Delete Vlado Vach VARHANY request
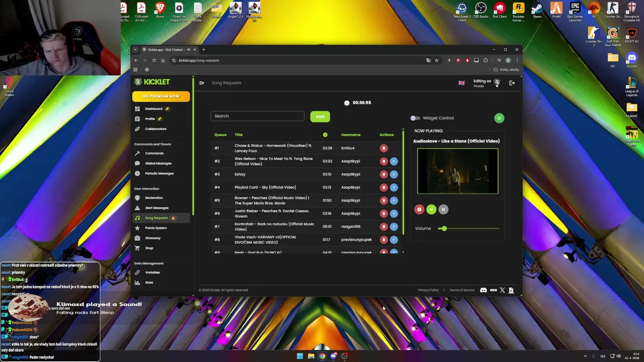This screenshot has height=362, width=644. point(384,239)
